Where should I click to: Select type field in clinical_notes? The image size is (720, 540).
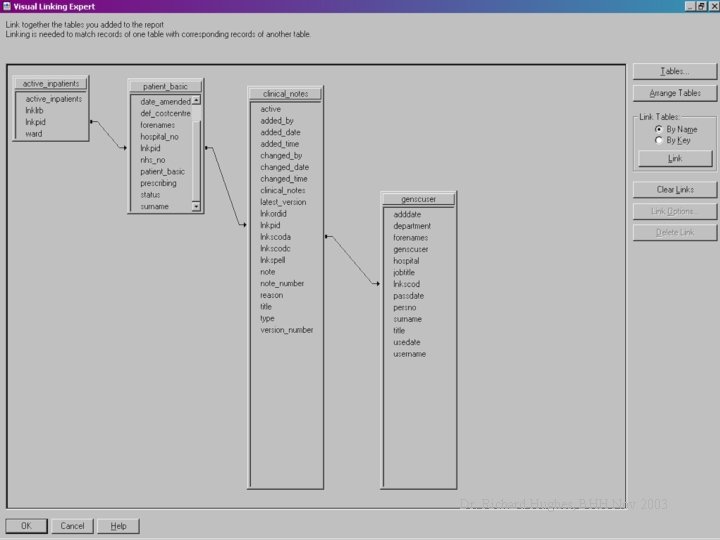(267, 318)
